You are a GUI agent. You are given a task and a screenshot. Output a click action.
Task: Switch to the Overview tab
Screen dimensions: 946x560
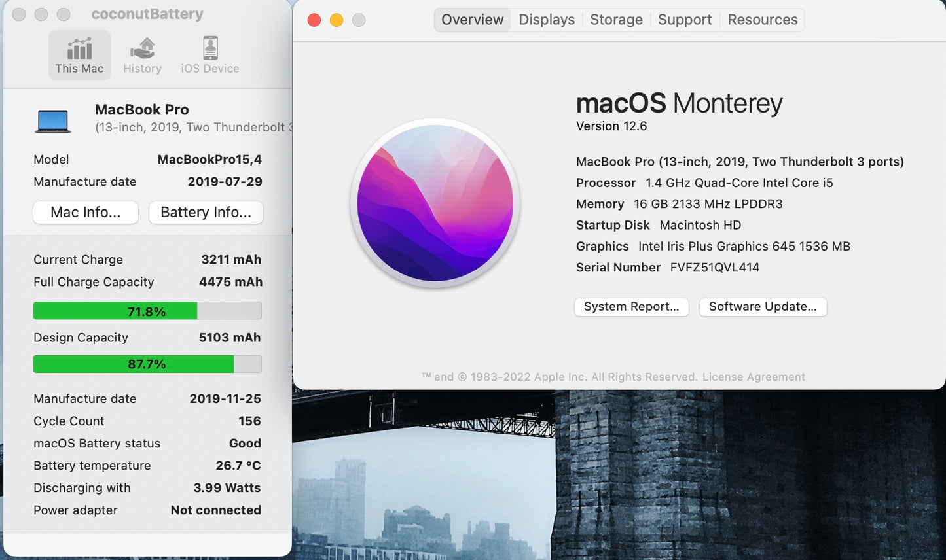472,20
